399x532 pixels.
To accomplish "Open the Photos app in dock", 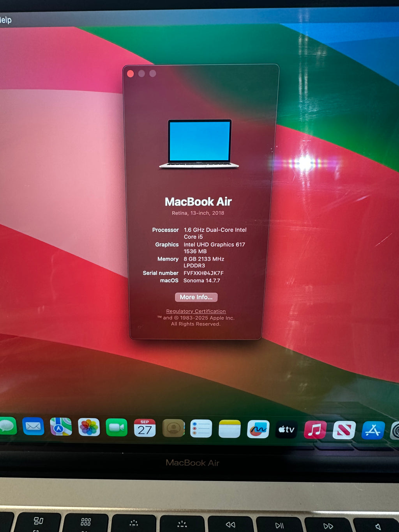I will [x=89, y=427].
